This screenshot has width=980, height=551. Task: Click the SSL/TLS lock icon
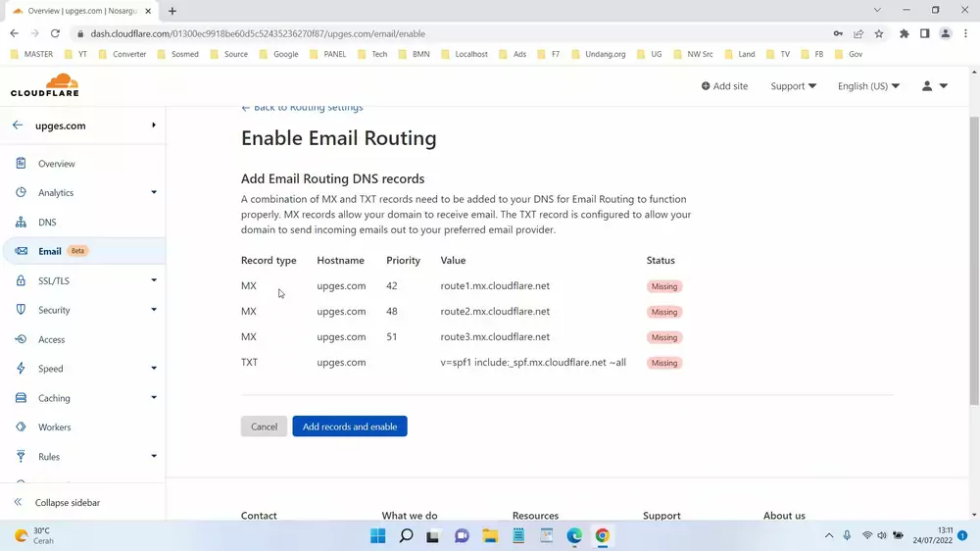[x=21, y=280]
